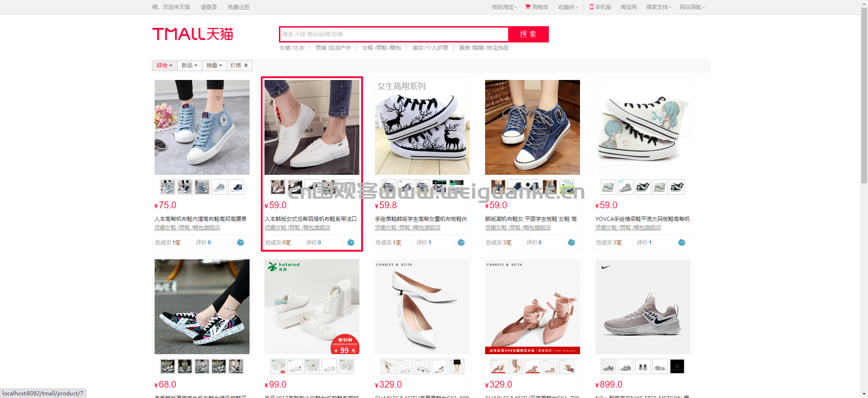Click the 免费注册 register link
Screen dimensions: 868x398
click(x=238, y=7)
